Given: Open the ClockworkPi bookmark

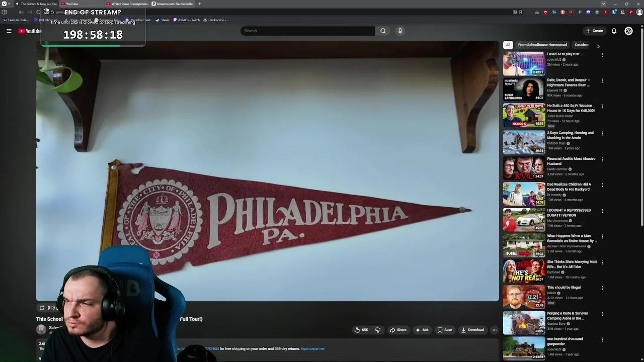Looking at the screenshot, I should pos(216,20).
